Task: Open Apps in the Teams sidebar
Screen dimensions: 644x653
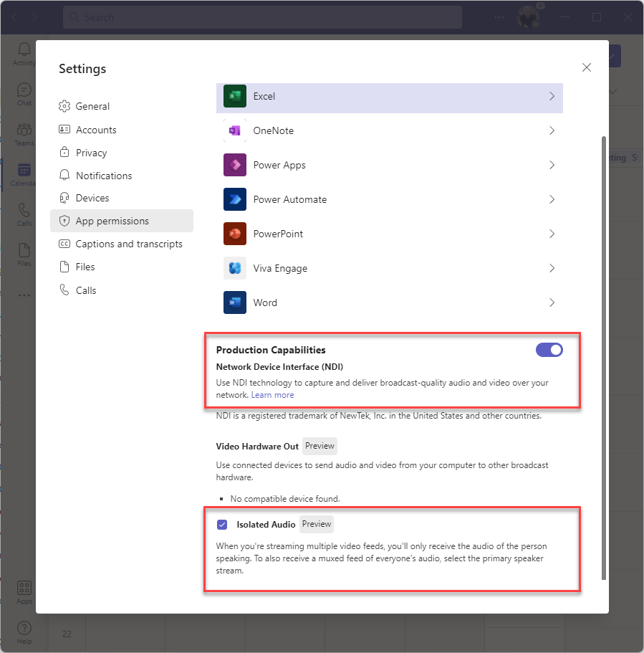Action: pyautogui.click(x=24, y=593)
